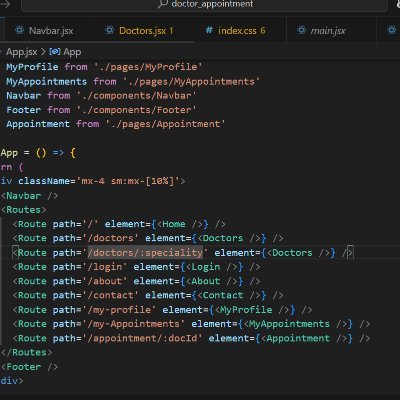The width and height of the screenshot is (400, 400).
Task: Click the React icon on Navbar.jsx tab
Action: click(20, 31)
